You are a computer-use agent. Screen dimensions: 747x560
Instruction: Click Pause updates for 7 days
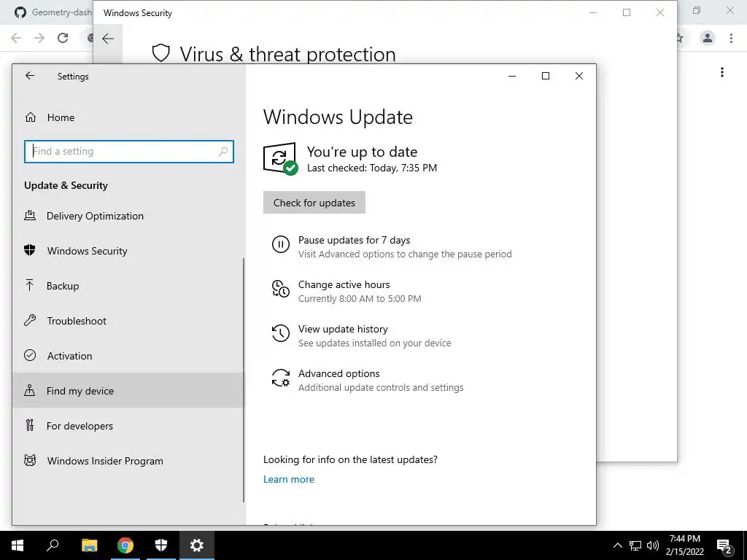point(354,240)
